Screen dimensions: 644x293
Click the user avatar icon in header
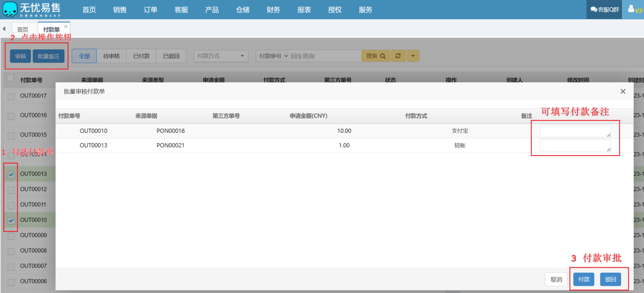coord(631,9)
